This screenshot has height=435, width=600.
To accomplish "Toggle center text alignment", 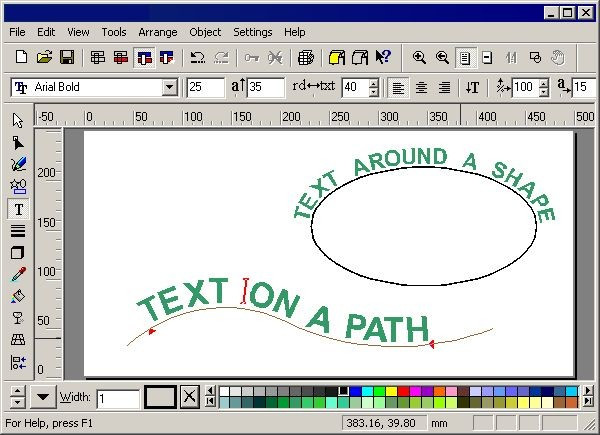I will click(x=421, y=88).
